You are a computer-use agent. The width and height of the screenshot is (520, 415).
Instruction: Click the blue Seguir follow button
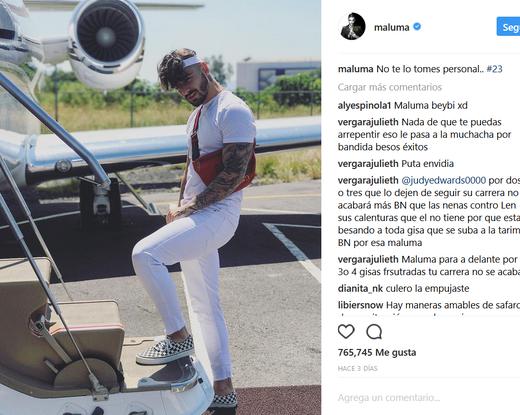click(508, 27)
